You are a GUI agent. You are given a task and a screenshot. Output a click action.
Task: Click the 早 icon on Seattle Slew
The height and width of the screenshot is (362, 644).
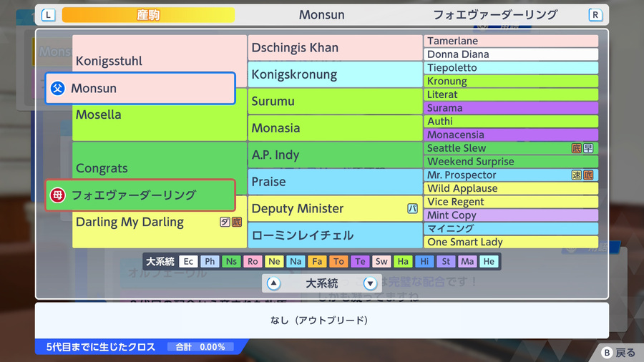pos(588,148)
